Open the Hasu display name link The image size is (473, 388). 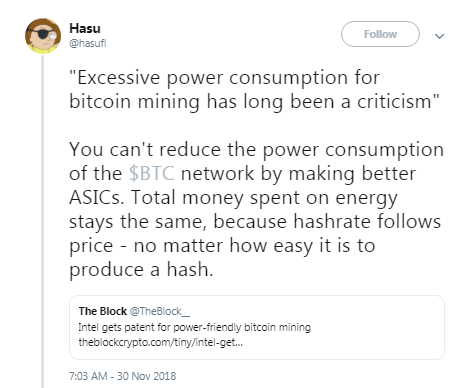pos(85,28)
